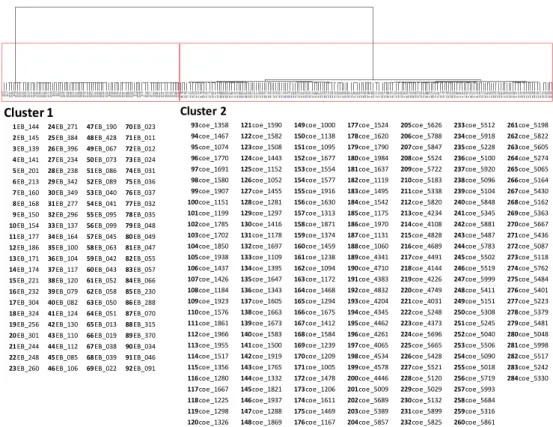Click the "Cluster 1" heading

click(x=28, y=113)
